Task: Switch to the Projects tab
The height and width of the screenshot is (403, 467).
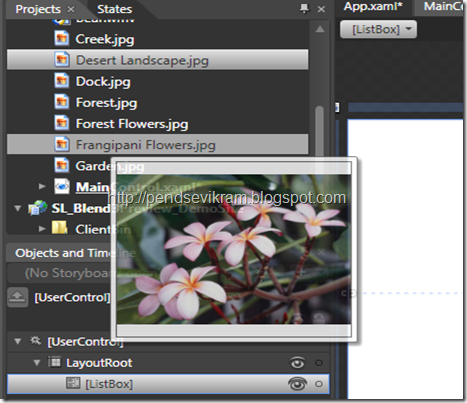Action: coord(38,9)
